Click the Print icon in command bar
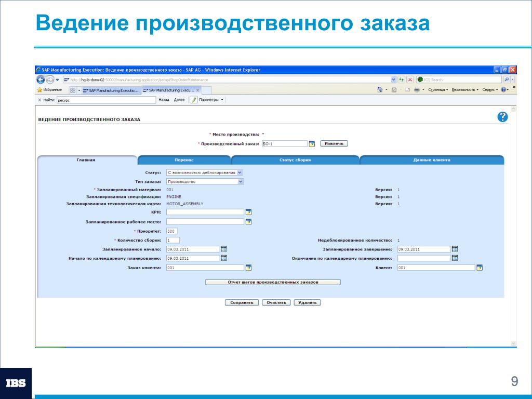 (417, 90)
